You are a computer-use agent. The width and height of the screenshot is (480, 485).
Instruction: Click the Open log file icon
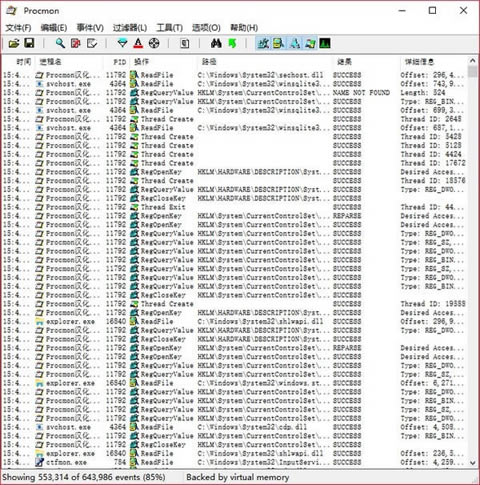tap(14, 43)
